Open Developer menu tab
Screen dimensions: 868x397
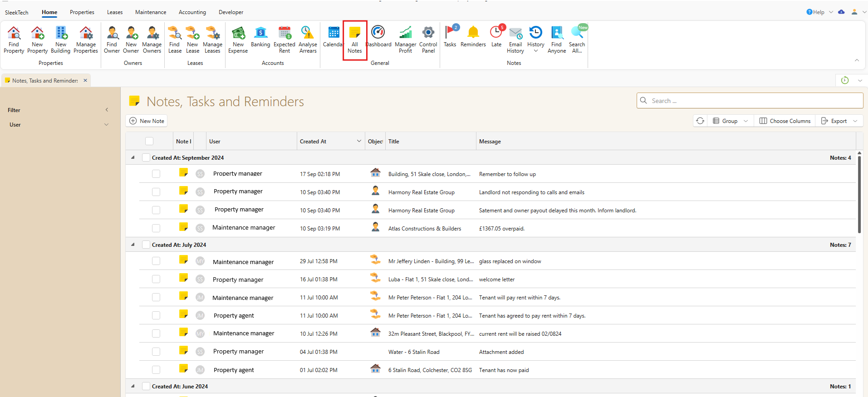[231, 12]
